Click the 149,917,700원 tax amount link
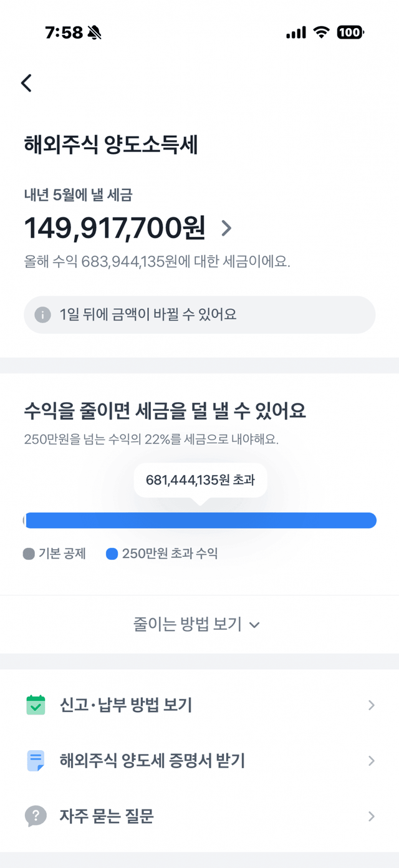The image size is (399, 868). pos(115,229)
